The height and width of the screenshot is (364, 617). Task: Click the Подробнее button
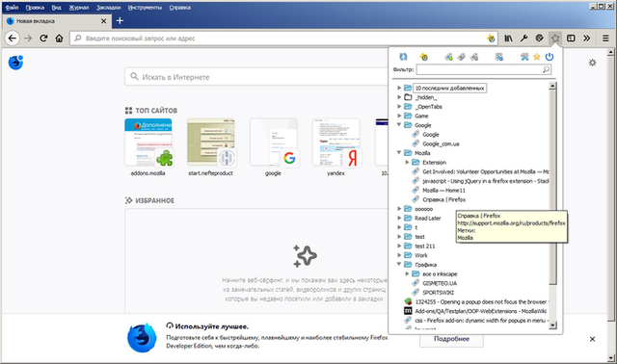(x=451, y=339)
